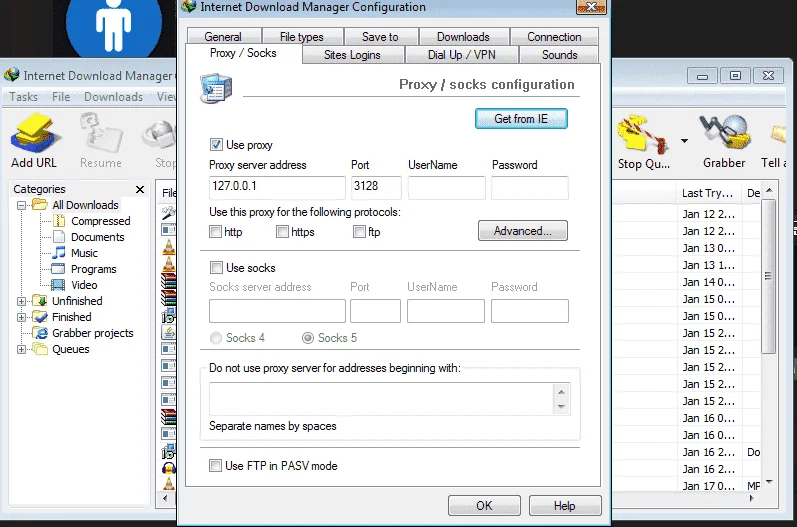The image size is (797, 527).
Task: Expand the Queues tree node
Action: pyautogui.click(x=21, y=349)
